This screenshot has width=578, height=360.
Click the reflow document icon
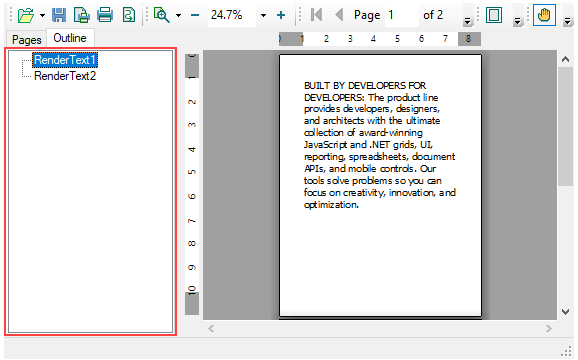128,15
